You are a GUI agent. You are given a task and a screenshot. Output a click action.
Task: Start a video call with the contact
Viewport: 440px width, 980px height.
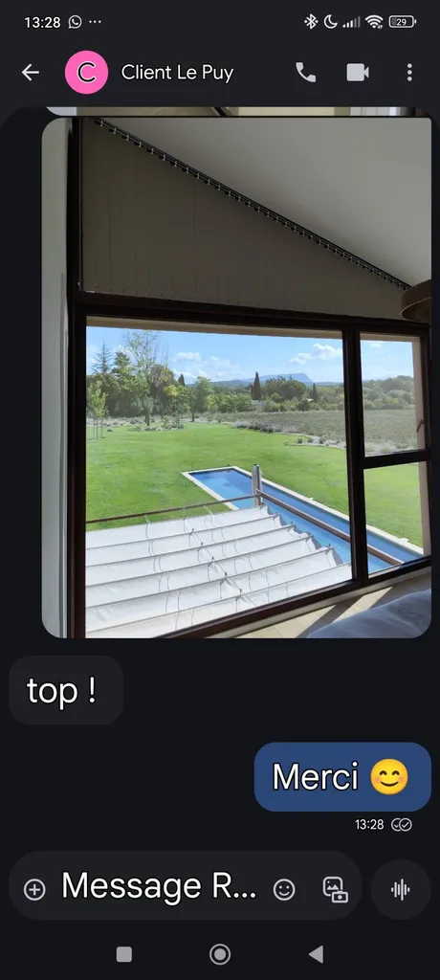(x=358, y=73)
